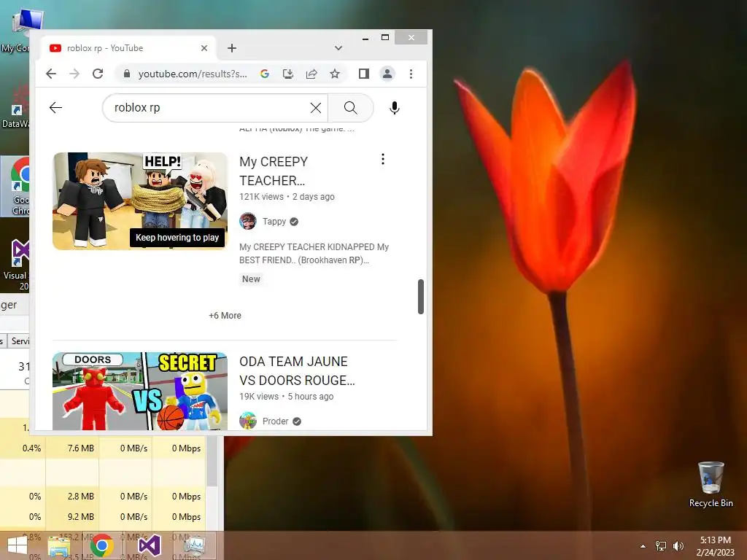Visit the Proder channel name link
The image size is (747, 560).
coord(275,421)
